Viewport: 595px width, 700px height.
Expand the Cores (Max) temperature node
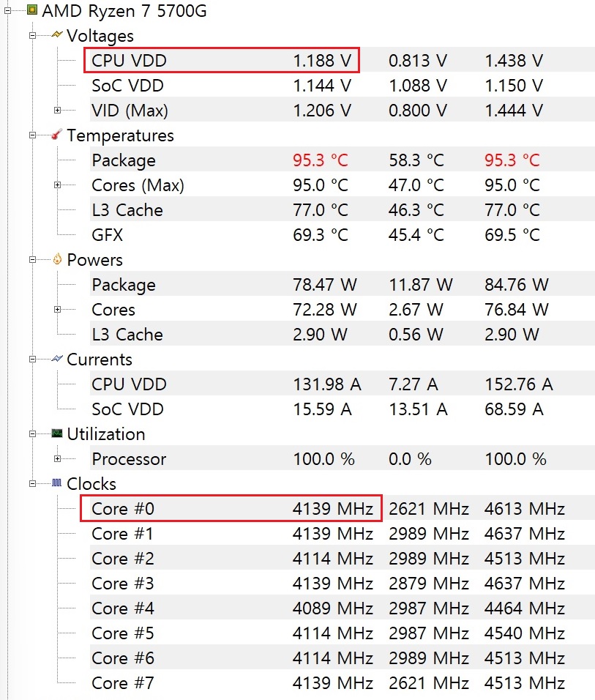(x=57, y=185)
